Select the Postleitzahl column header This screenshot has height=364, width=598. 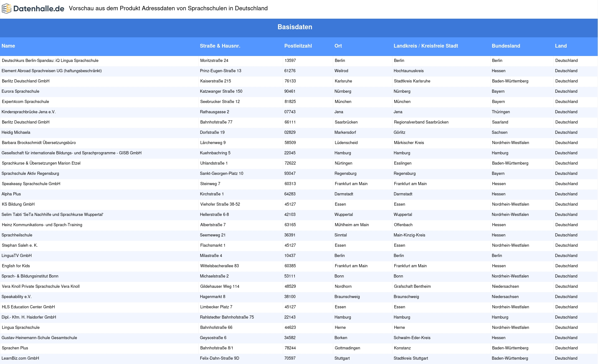298,46
